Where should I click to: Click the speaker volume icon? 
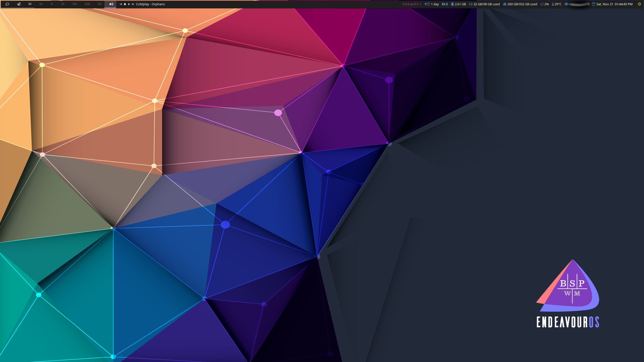coord(111,4)
